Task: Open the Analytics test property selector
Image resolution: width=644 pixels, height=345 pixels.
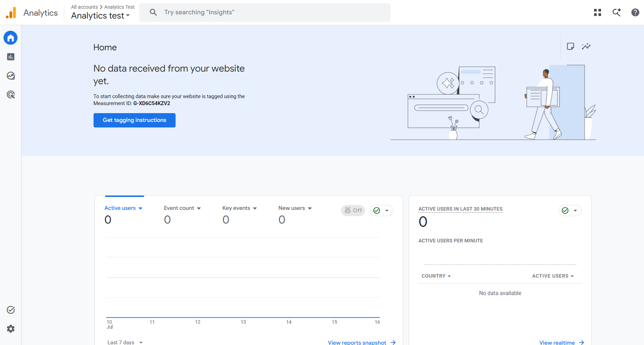Action: pos(101,16)
